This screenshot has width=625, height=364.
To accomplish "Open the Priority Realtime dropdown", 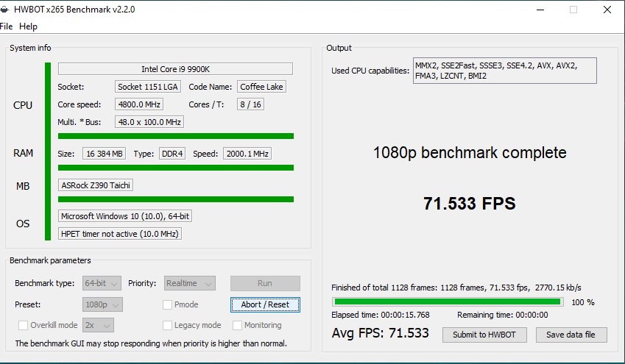I will point(190,283).
